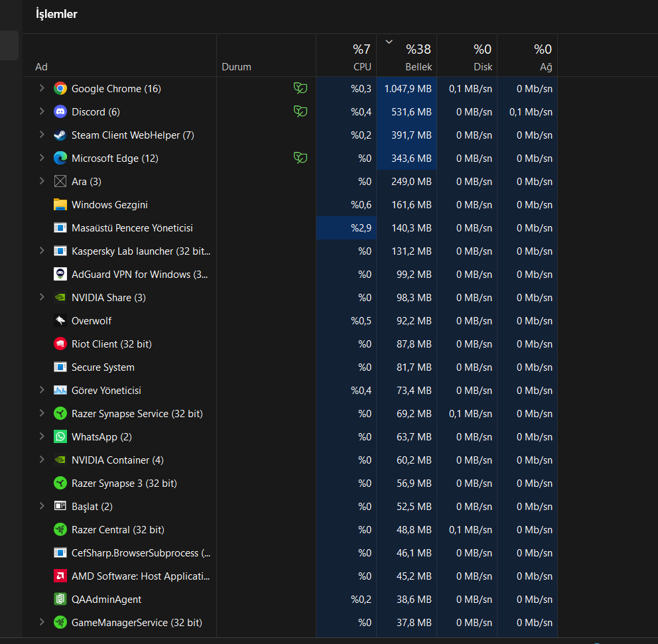
Task: Click the AMD Software Host Application icon
Action: pos(60,576)
